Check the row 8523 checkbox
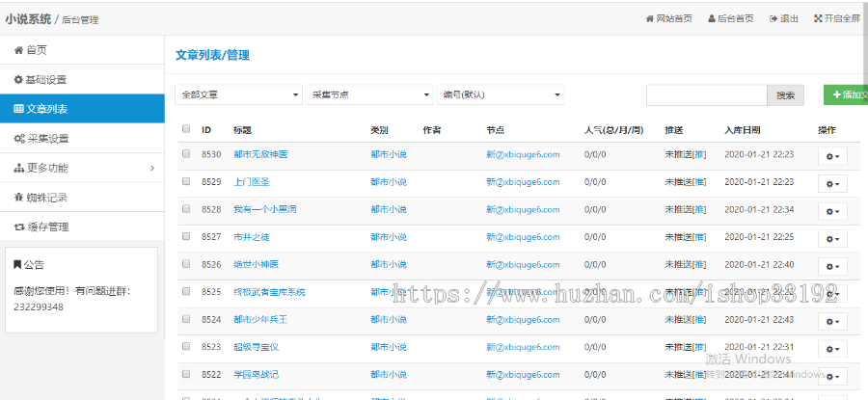868x400 pixels. tap(186, 346)
